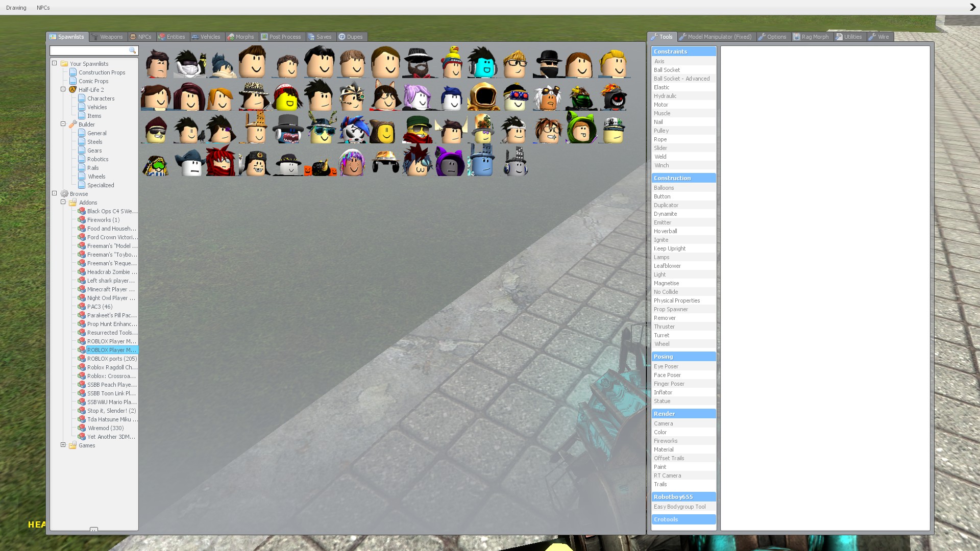Select the white-haired character with goggles
Screen dimensions: 980x551
click(549, 94)
